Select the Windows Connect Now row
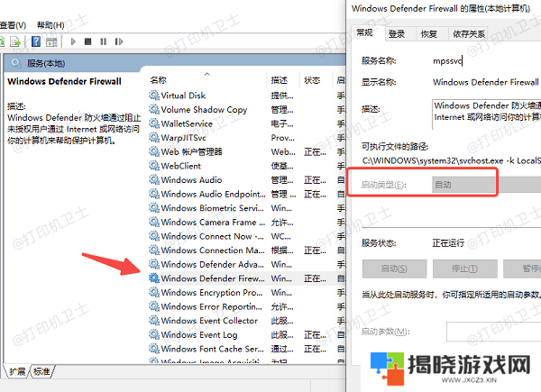This screenshot has height=392, width=541. [x=247, y=236]
